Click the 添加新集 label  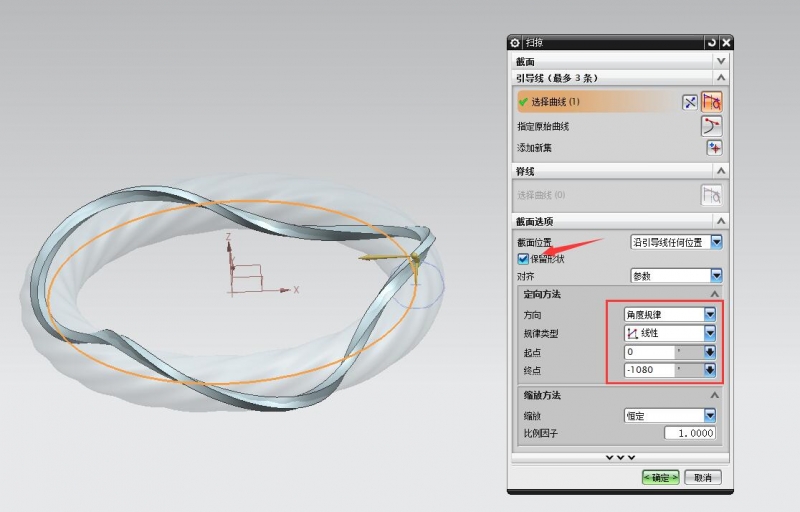(534, 148)
